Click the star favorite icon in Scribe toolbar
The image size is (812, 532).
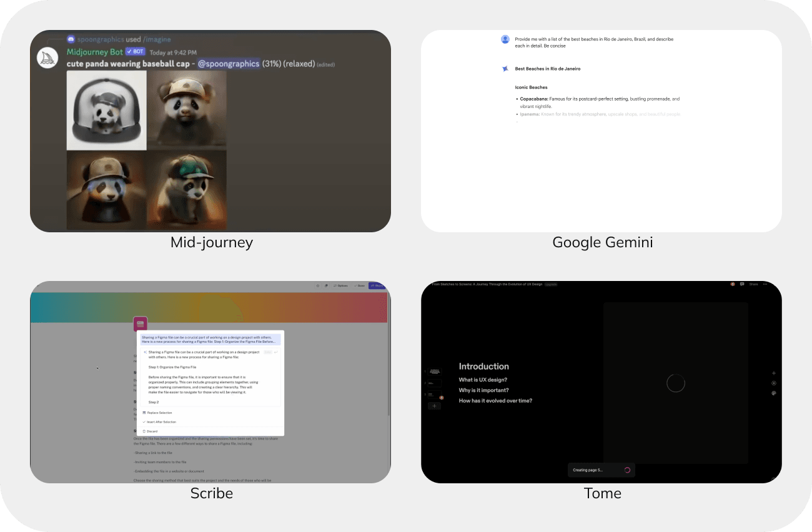[x=318, y=286]
